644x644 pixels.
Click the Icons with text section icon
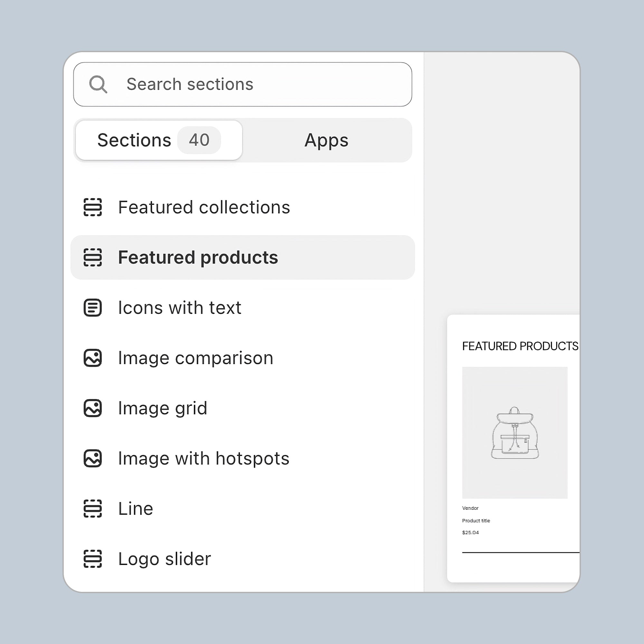click(93, 308)
